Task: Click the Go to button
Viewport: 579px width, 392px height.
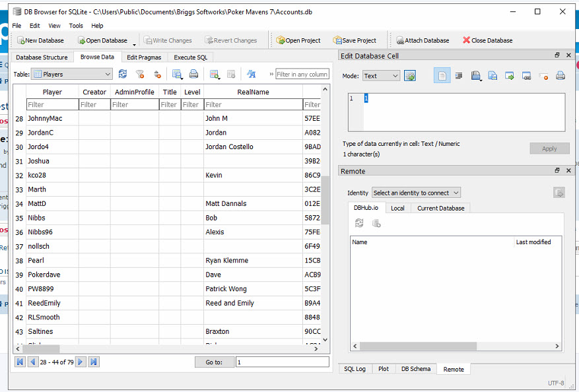Action: tap(214, 362)
